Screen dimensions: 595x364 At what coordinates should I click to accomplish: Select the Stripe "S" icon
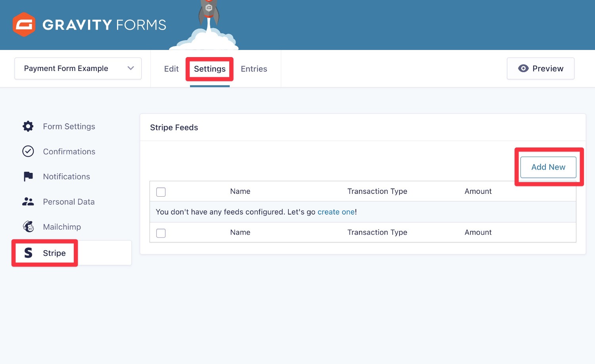click(28, 253)
